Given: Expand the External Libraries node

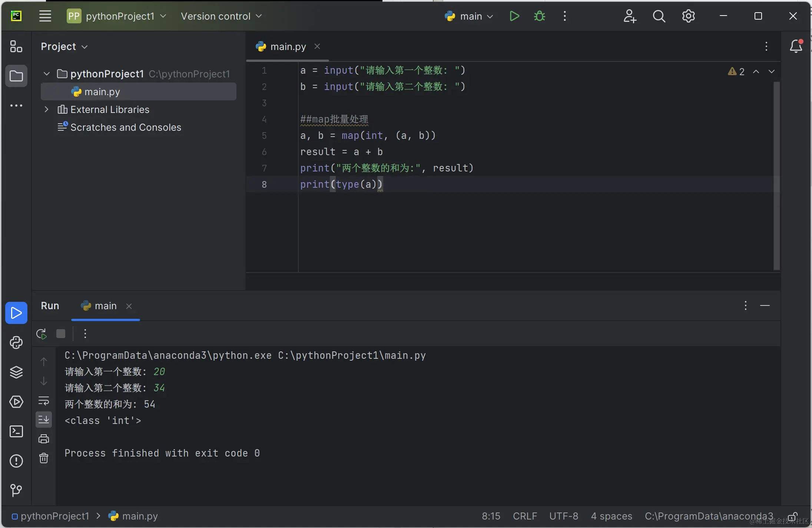Looking at the screenshot, I should click(47, 109).
